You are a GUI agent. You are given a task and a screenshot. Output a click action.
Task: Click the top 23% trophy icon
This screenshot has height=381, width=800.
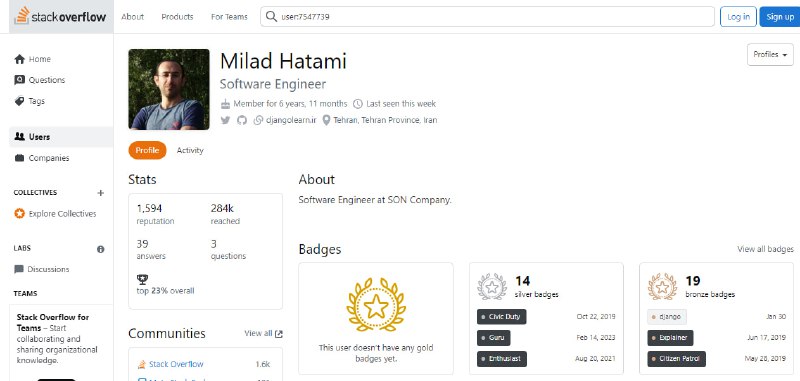coord(142,279)
